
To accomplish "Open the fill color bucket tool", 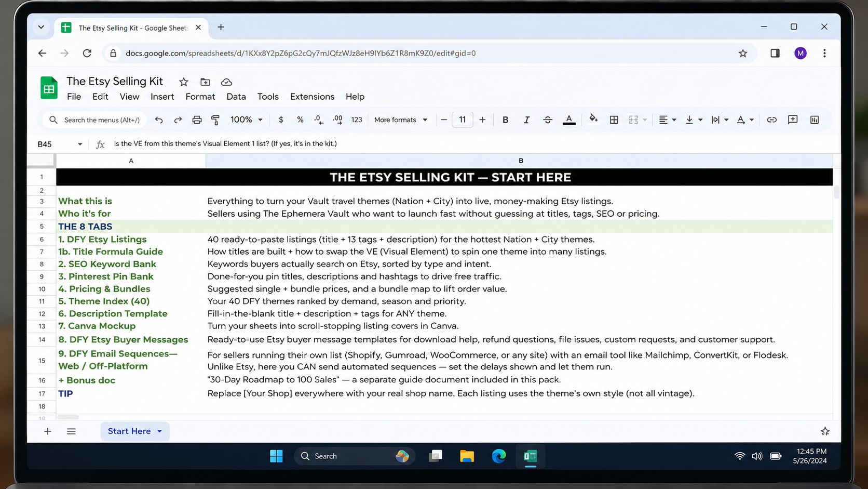I will tap(593, 120).
